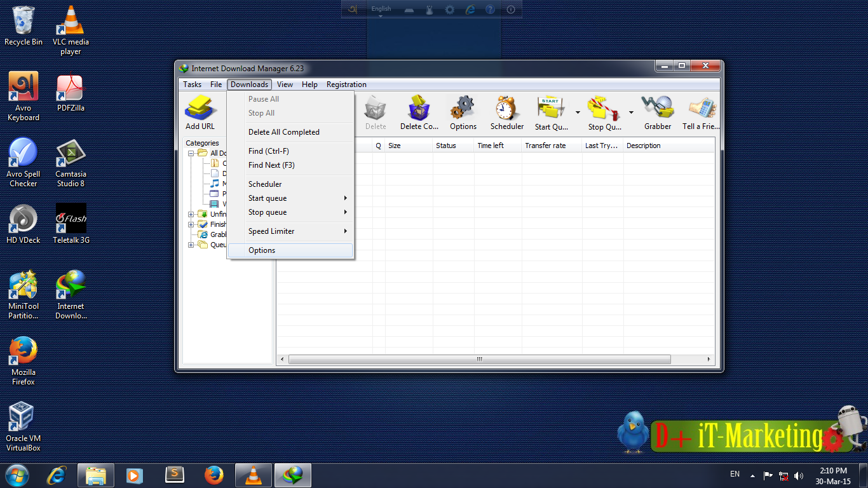Collapse the All Downloads tree node
The height and width of the screenshot is (488, 868).
191,153
